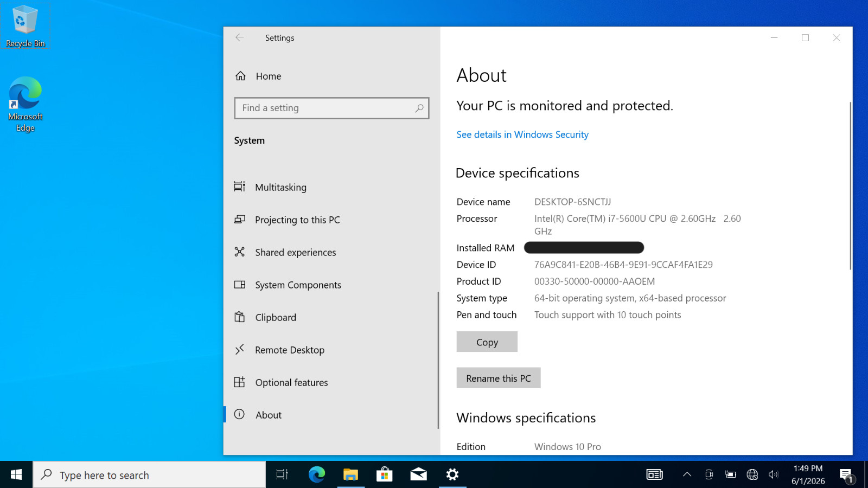
Task: Click the battery tray icon
Action: coord(730,474)
